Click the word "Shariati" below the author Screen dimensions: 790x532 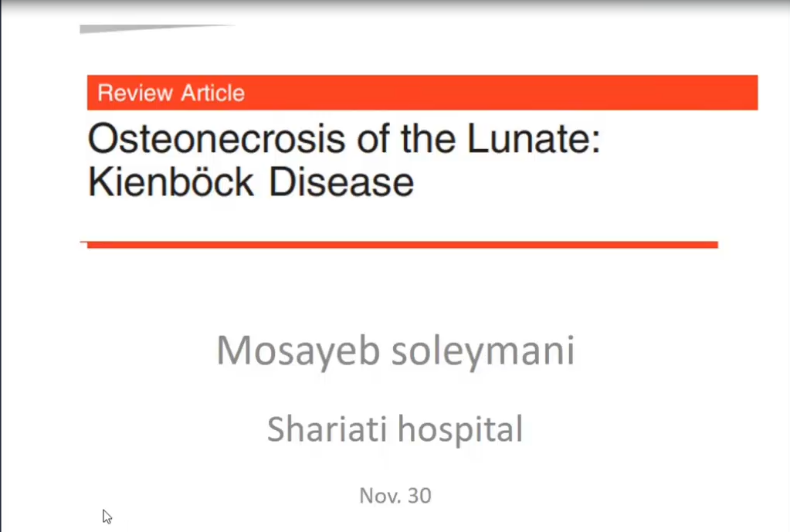(327, 429)
